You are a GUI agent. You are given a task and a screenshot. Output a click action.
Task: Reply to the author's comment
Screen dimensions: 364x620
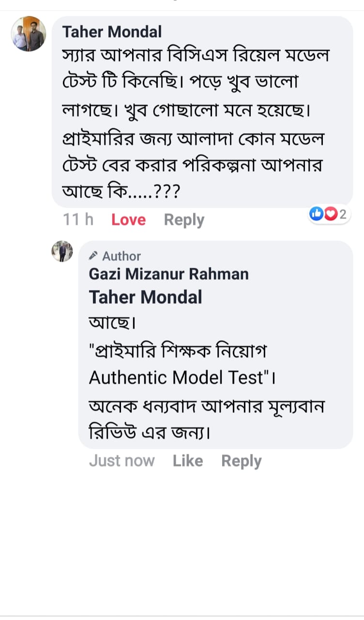point(241,461)
